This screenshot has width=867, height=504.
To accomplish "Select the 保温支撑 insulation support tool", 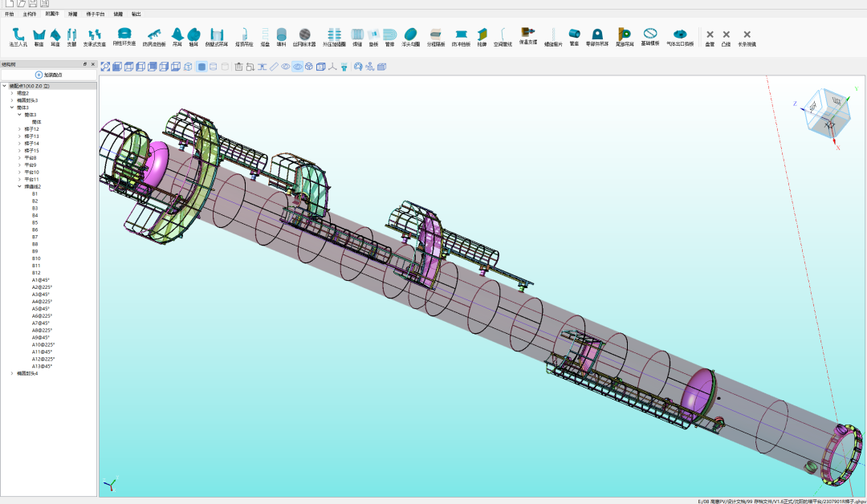I will [528, 36].
